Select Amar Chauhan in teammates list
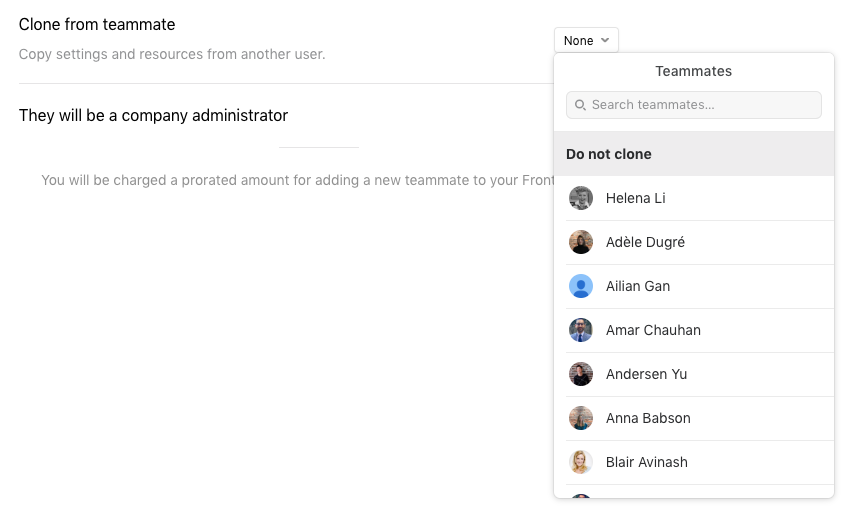 (700, 330)
